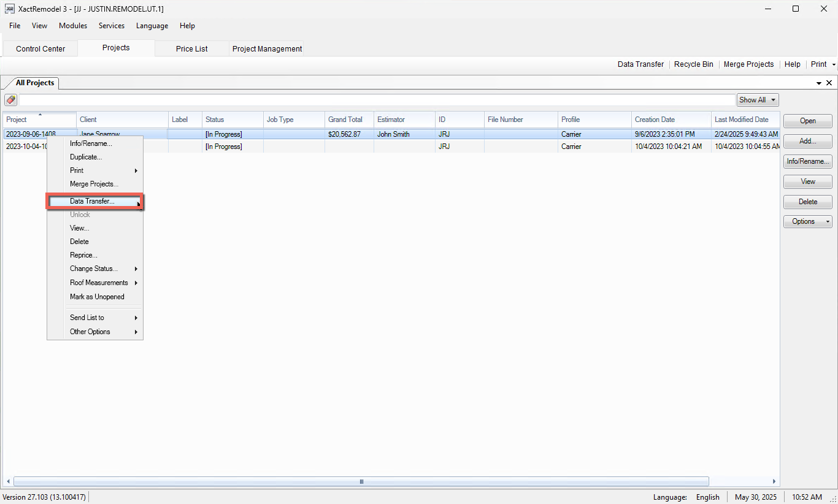This screenshot has height=504, width=838.
Task: Click the Version 27.103 status bar text
Action: point(44,497)
